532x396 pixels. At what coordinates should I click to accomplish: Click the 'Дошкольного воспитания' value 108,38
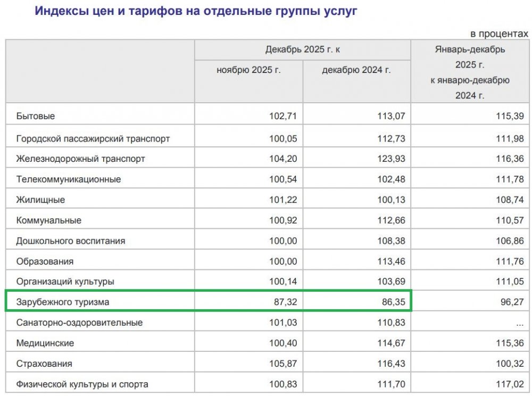(x=377, y=241)
